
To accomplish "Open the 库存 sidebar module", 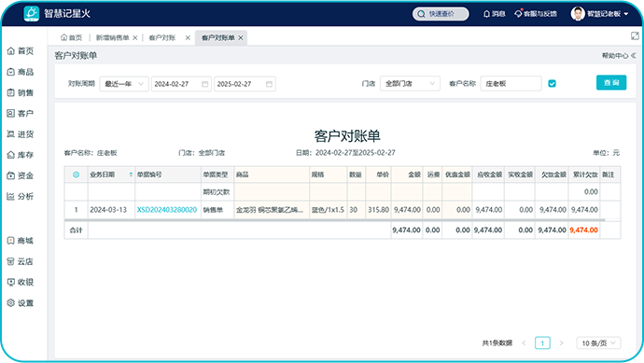I will pyautogui.click(x=21, y=155).
